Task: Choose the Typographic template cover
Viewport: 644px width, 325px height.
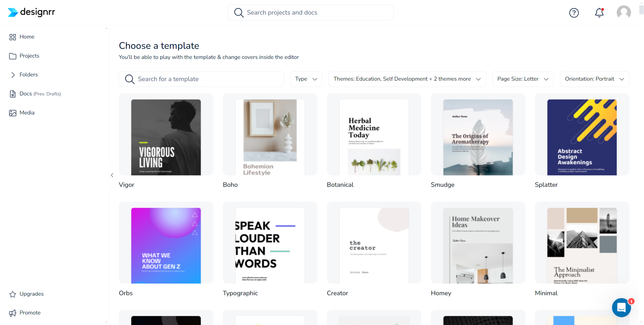Action: pos(270,246)
